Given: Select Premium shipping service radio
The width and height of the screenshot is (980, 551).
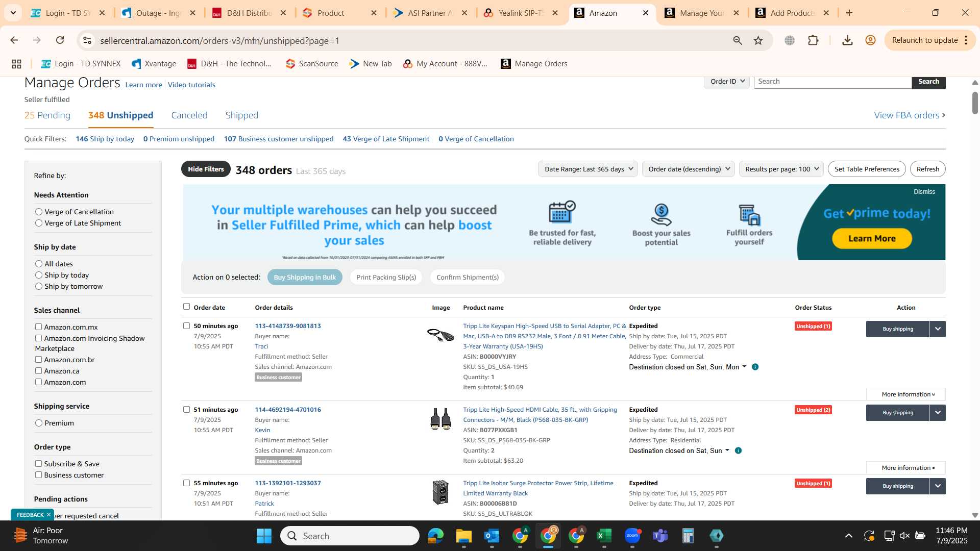Looking at the screenshot, I should click(x=39, y=423).
